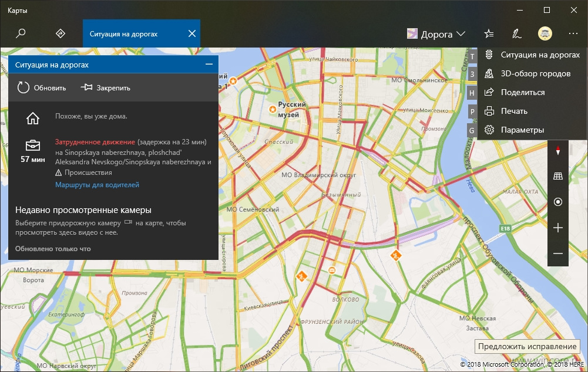Activate the Windows Ink pen toolbar
Screen dimensions: 588x372
coord(517,33)
